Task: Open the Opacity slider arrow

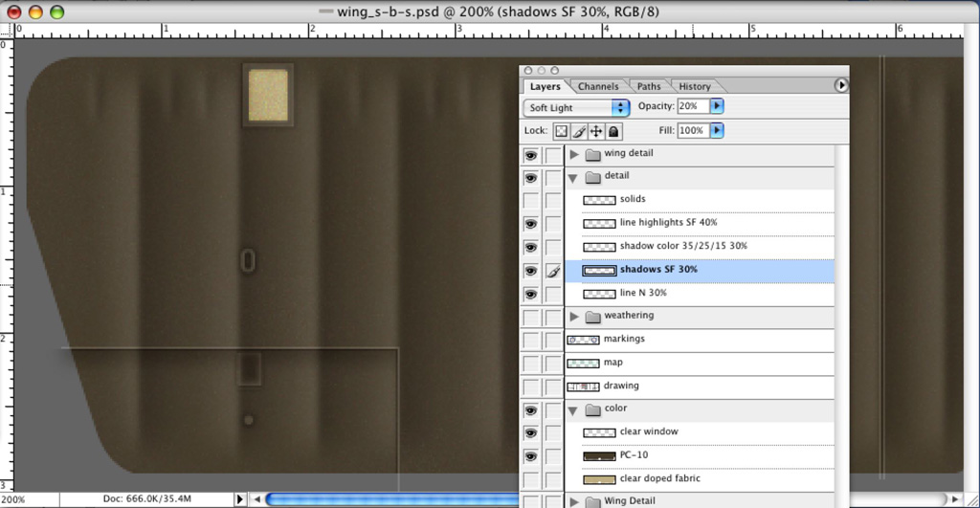Action: click(717, 106)
